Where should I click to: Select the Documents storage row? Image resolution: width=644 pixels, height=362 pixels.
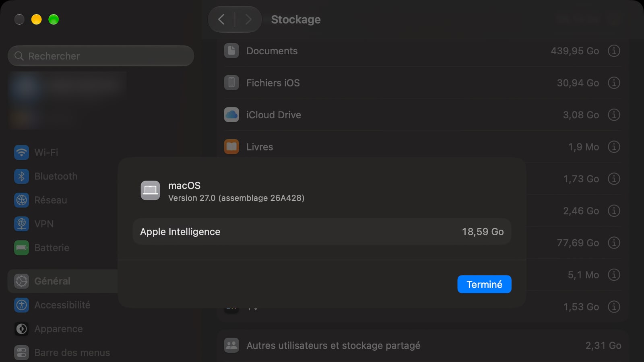pos(423,51)
